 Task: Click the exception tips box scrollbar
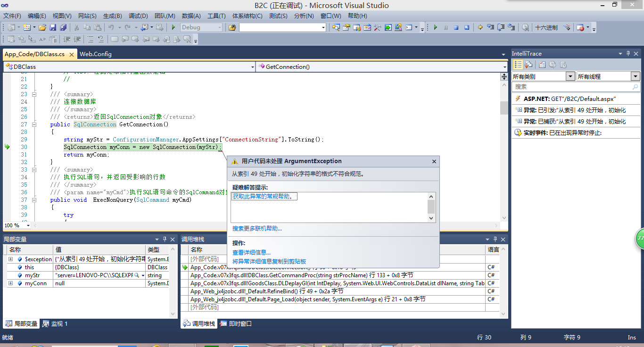pos(431,207)
